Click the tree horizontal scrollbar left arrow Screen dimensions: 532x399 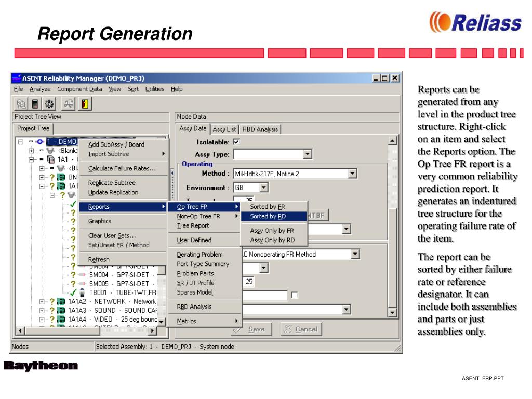20,330
